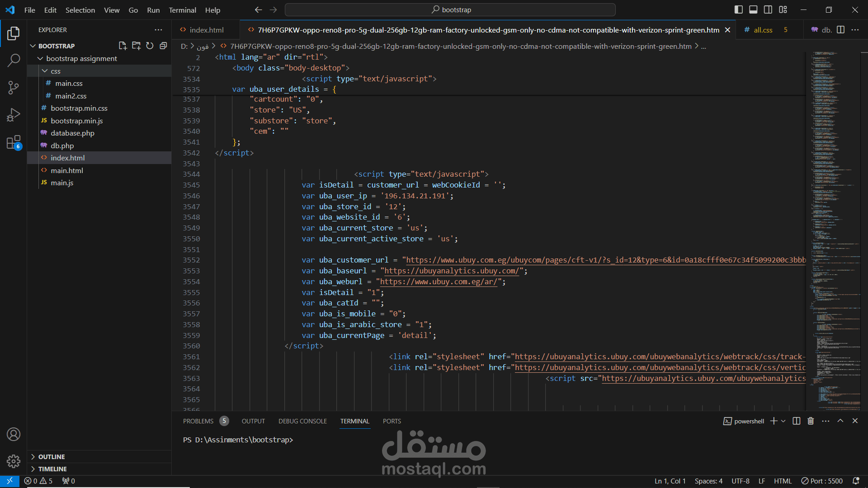Change language mode from HTML in status bar
This screenshot has height=488, width=868.
[783, 481]
